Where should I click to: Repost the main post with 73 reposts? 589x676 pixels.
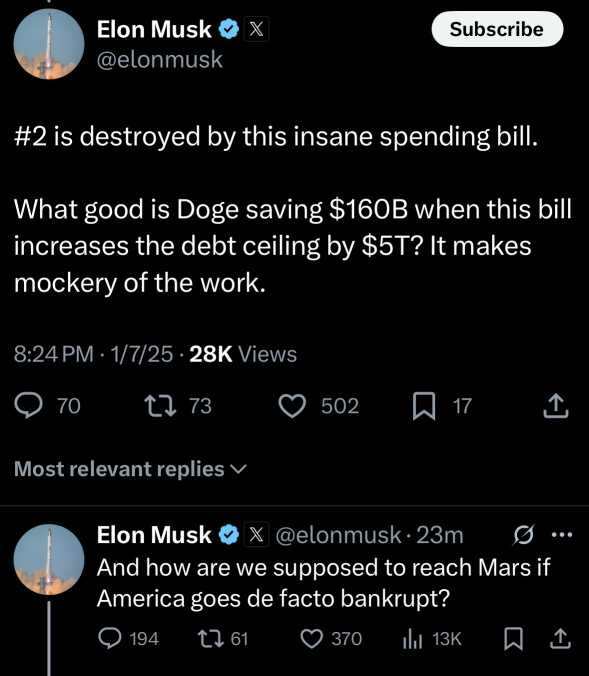pyautogui.click(x=160, y=406)
